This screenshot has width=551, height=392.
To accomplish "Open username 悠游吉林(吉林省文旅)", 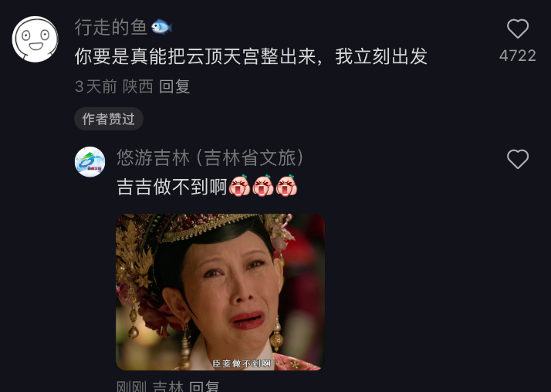I will pyautogui.click(x=211, y=157).
